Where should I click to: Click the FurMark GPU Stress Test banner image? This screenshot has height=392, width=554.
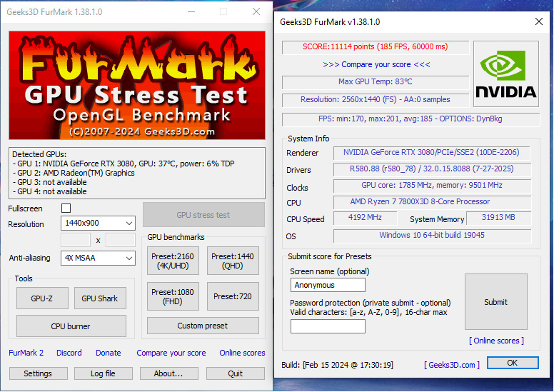click(x=137, y=85)
